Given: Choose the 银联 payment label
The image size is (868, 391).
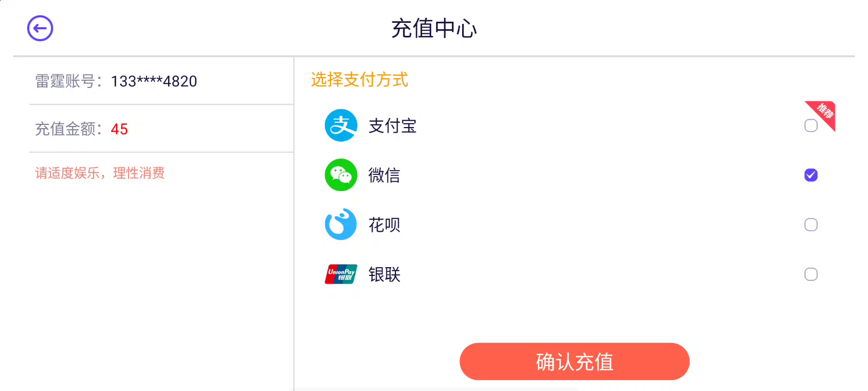Looking at the screenshot, I should point(384,274).
